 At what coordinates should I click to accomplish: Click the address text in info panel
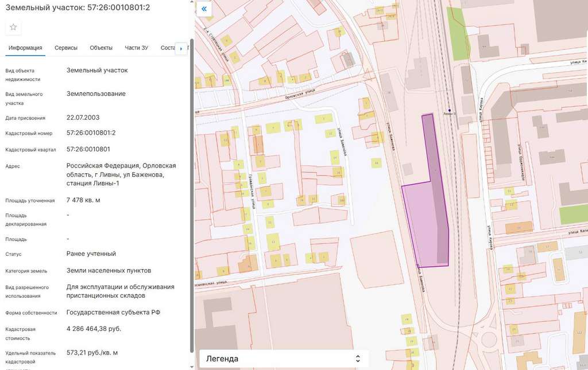[x=121, y=174]
